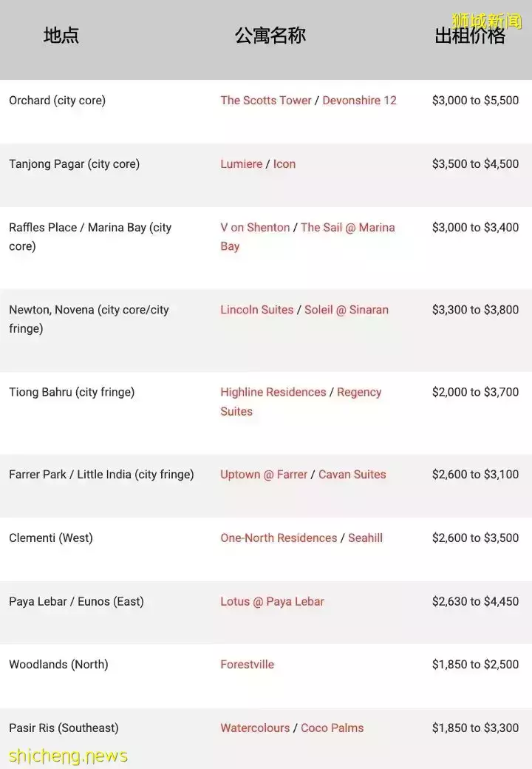
Task: Follow the One-North Residences link
Action: pos(279,538)
